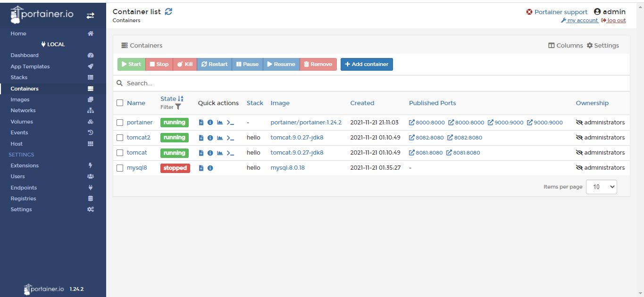The width and height of the screenshot is (644, 297).
Task: Click the State filter funnel icon
Action: [x=178, y=107]
